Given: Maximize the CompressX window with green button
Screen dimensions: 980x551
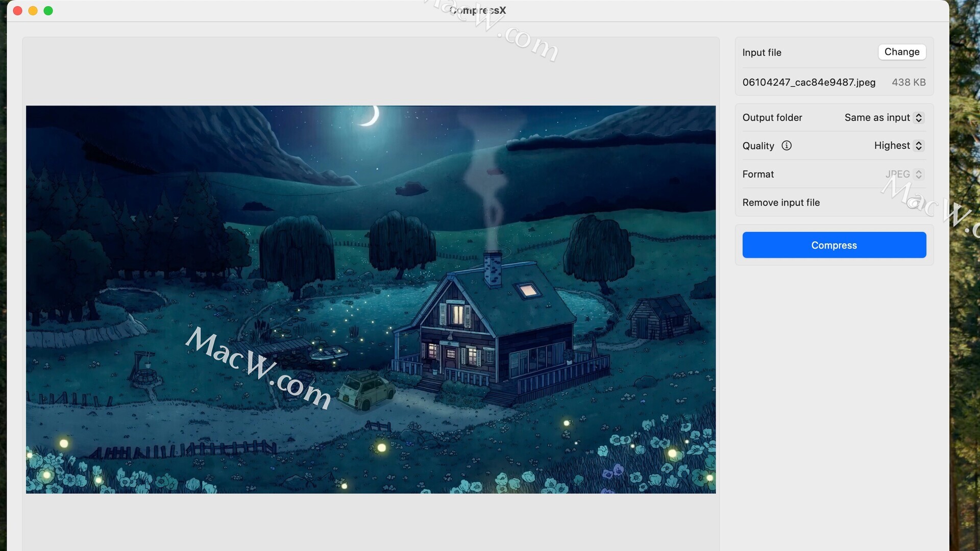Looking at the screenshot, I should click(48, 11).
